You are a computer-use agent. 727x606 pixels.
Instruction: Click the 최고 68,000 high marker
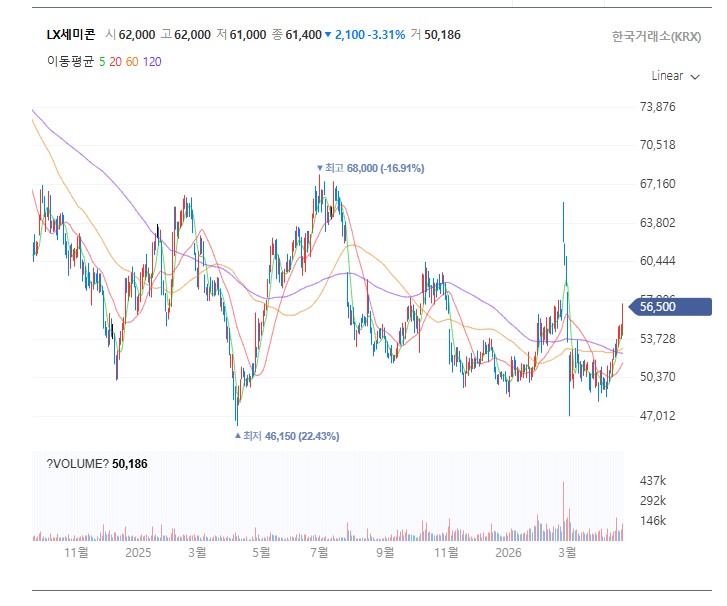[370, 168]
